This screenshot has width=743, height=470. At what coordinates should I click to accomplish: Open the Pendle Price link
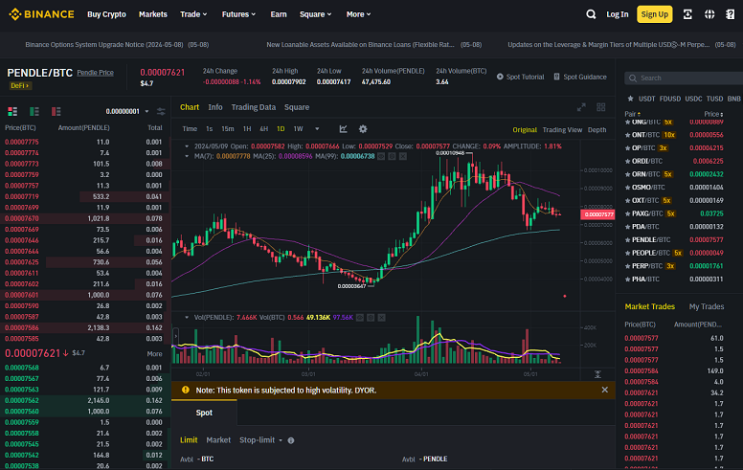95,72
